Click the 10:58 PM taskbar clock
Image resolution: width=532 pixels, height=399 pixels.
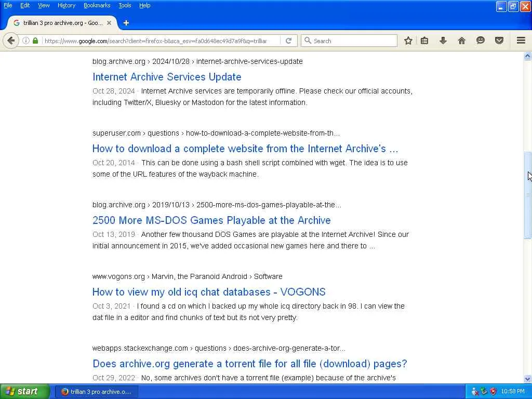(513, 392)
